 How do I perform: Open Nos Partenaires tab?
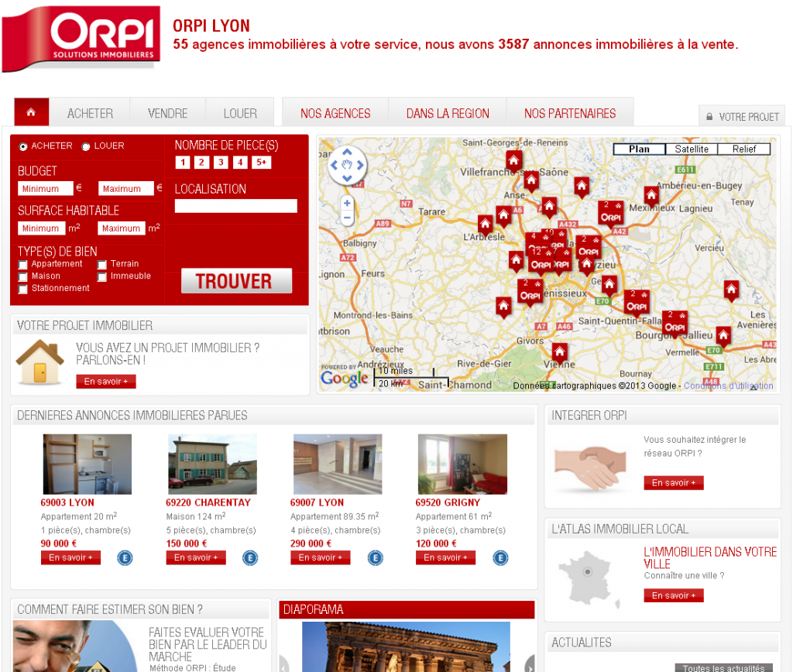pos(570,113)
